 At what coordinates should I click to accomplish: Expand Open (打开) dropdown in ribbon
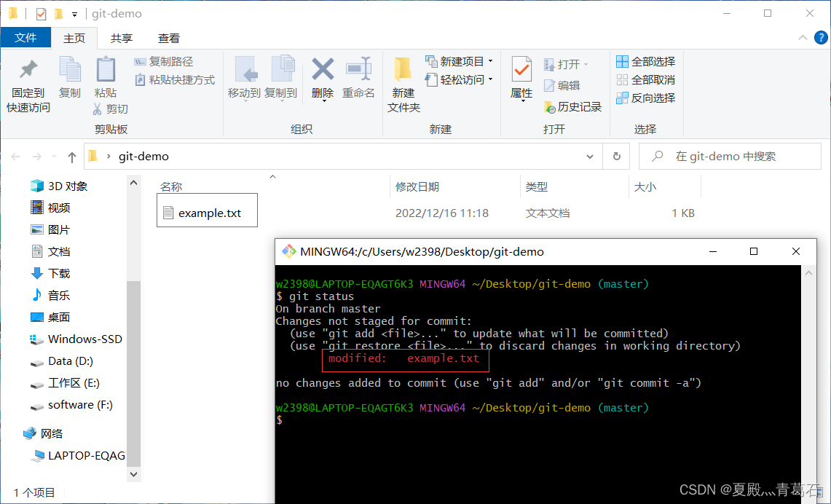(586, 65)
